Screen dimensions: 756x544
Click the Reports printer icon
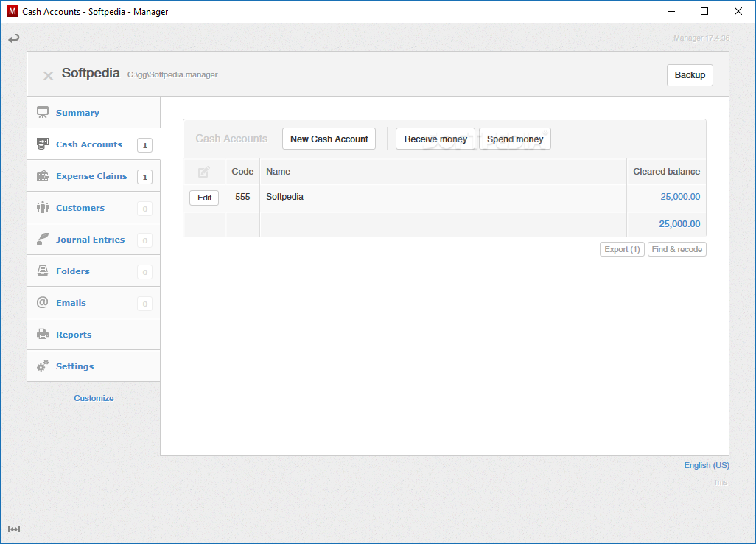click(x=43, y=334)
